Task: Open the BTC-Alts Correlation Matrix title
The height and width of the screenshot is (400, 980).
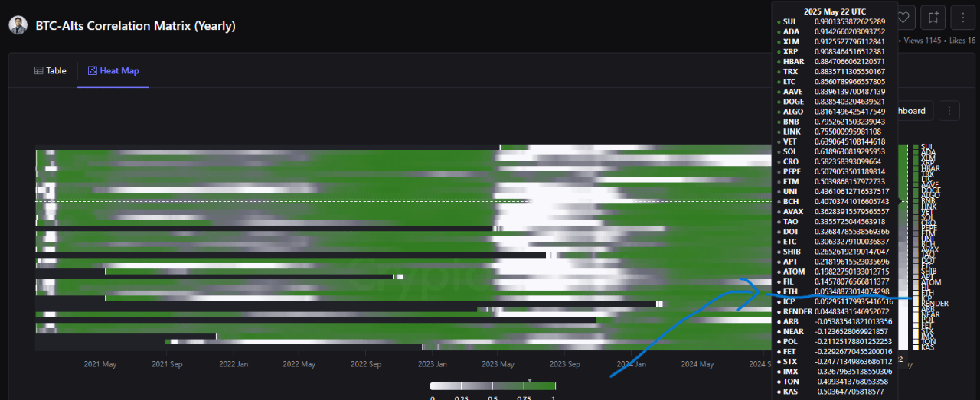Action: coord(136,26)
